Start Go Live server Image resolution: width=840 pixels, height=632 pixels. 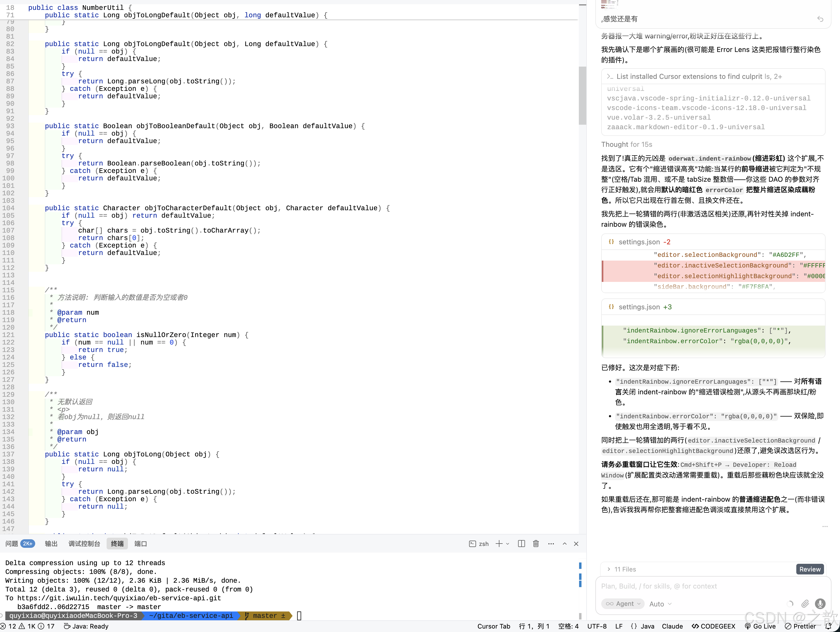tap(760, 626)
